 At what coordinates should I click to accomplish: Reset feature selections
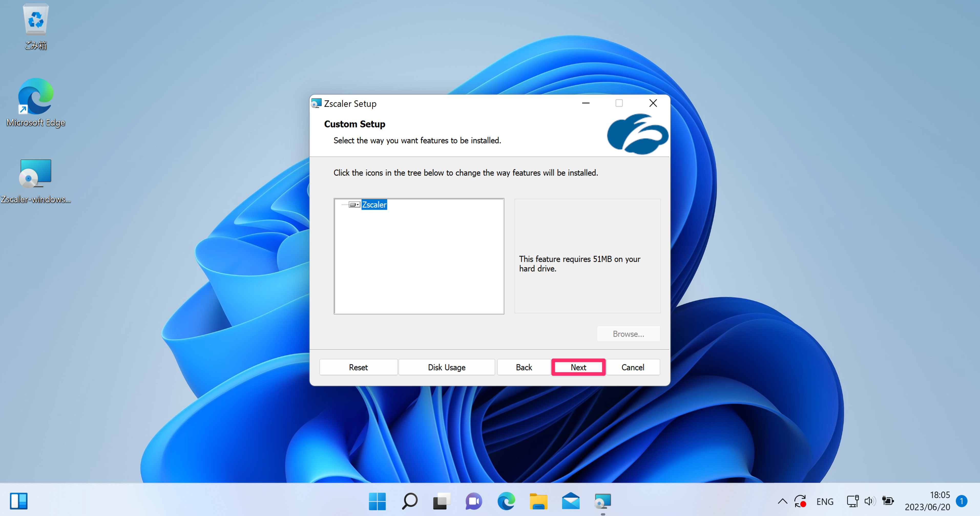coord(358,367)
